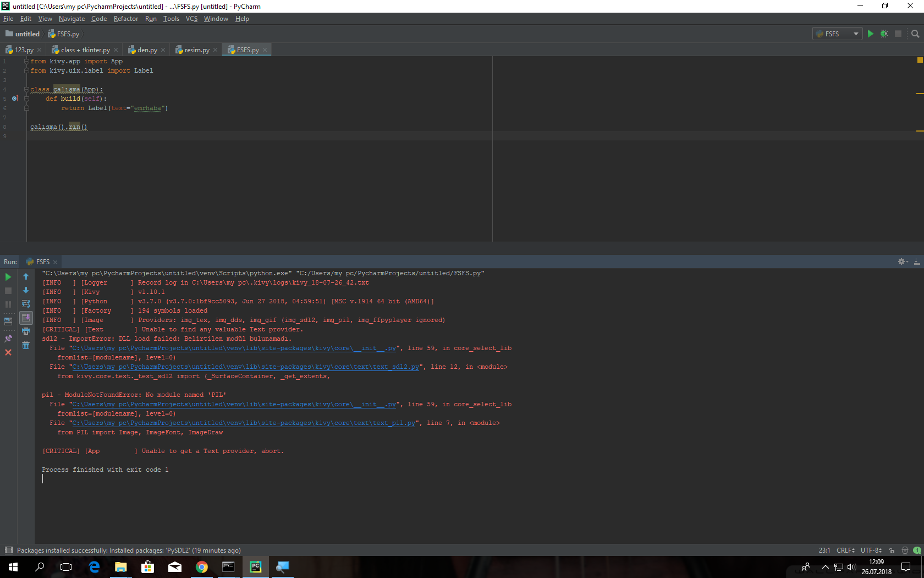Open Task View on the taskbar

pos(66,567)
